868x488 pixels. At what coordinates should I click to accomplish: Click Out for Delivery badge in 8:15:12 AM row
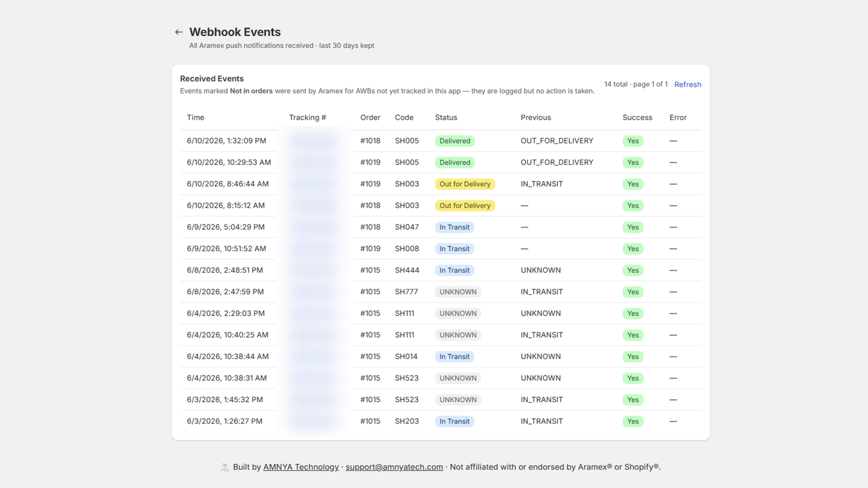[465, 206]
